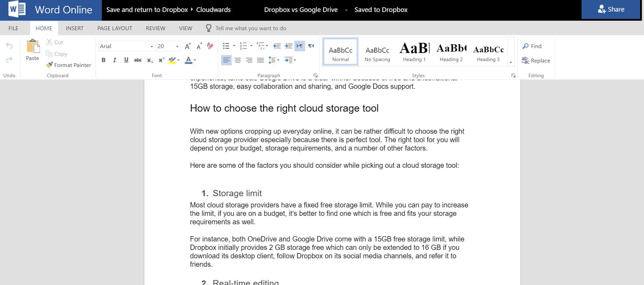Increase indent of the paragraph
Screen dimensions: 644x285
288,46
